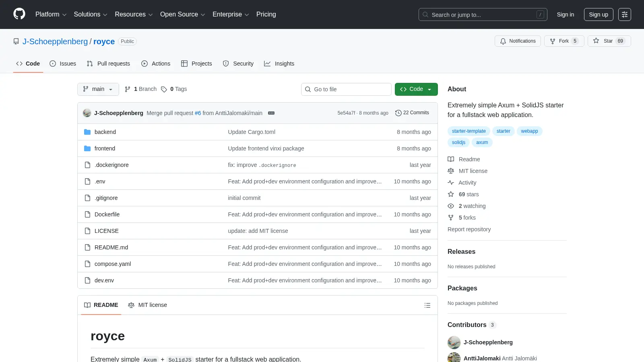Image resolution: width=644 pixels, height=362 pixels.
Task: Click the J-Schoepplenberg contributor avatar
Action: coord(454,342)
